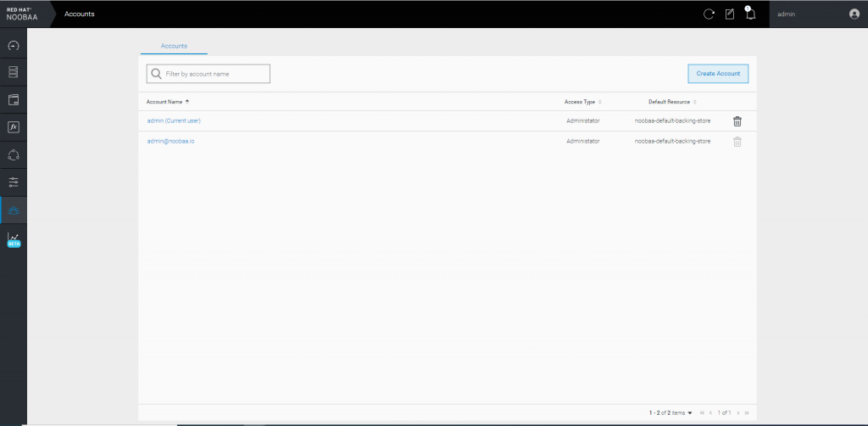Open the Analytics BETA sidebar icon

coord(14,238)
